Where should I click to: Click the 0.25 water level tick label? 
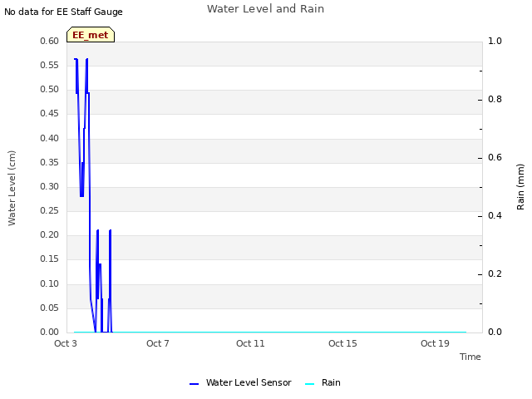coord(50,210)
